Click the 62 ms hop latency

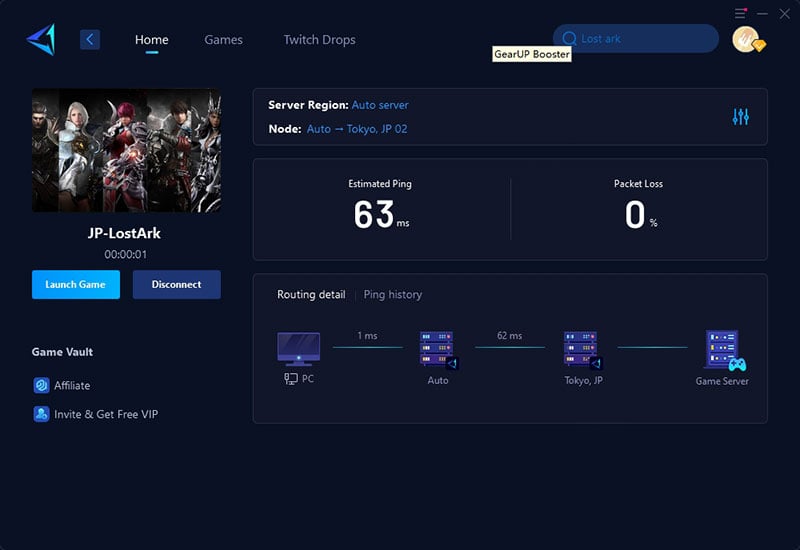click(x=510, y=336)
